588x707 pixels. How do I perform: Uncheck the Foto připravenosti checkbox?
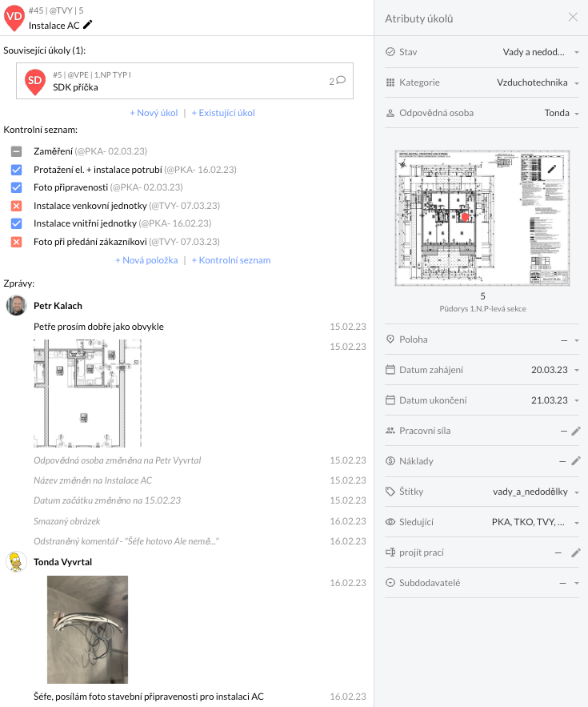pyautogui.click(x=16, y=187)
